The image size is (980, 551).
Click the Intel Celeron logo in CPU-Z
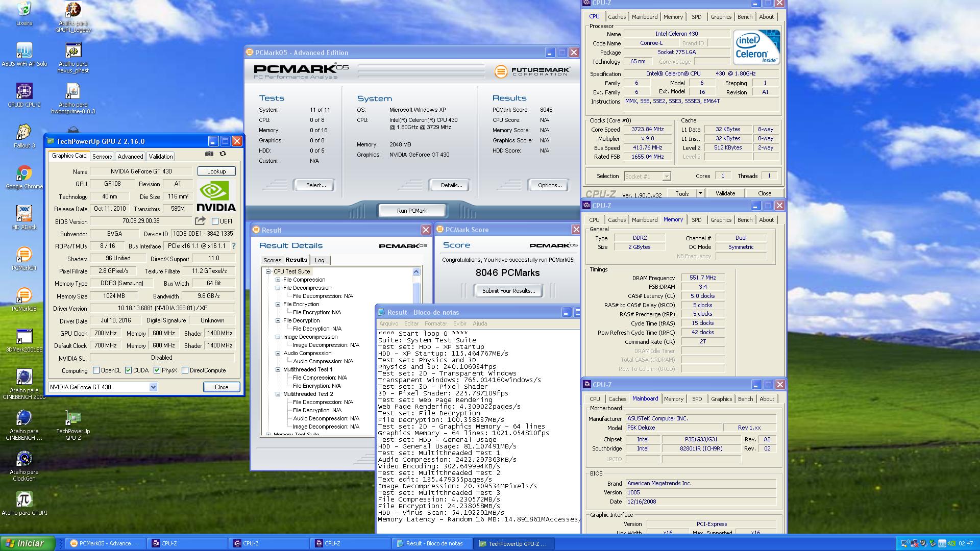(x=756, y=47)
